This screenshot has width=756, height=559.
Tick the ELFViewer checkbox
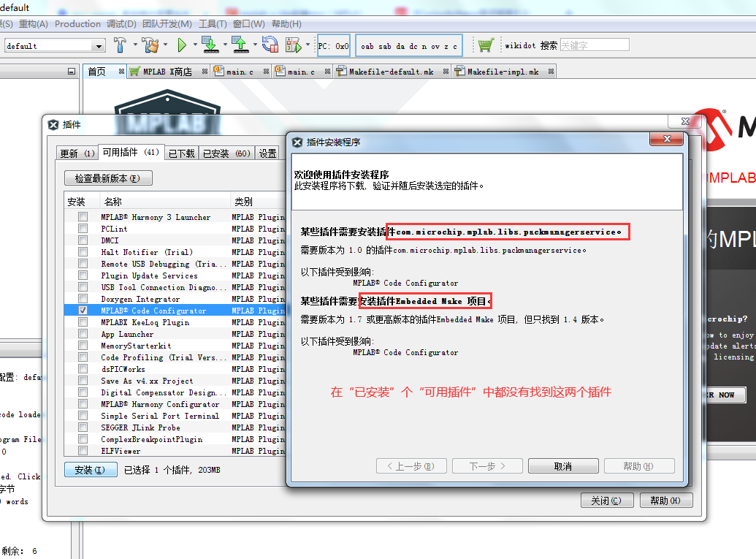point(83,451)
